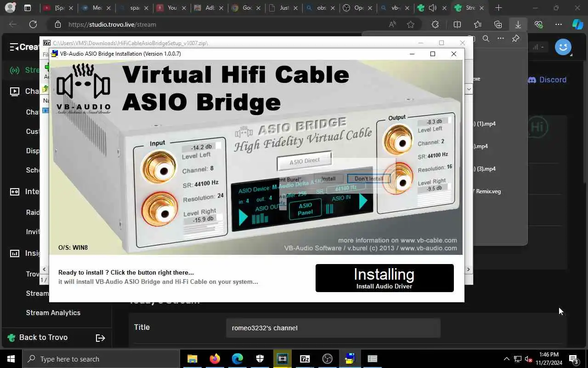Viewport: 588px width, 368px height.
Task: Expand the 7-Zip address dropdown arrow
Action: (x=469, y=89)
